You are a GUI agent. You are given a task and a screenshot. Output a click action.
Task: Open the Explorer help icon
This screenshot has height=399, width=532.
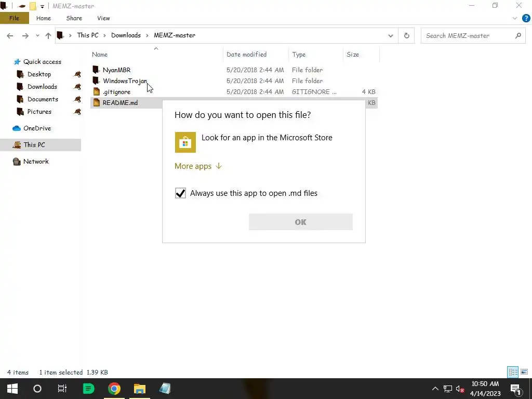(x=526, y=18)
